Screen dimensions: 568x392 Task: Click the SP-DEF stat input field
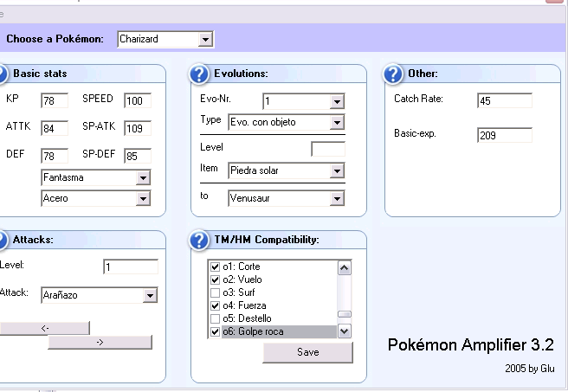click(x=138, y=156)
